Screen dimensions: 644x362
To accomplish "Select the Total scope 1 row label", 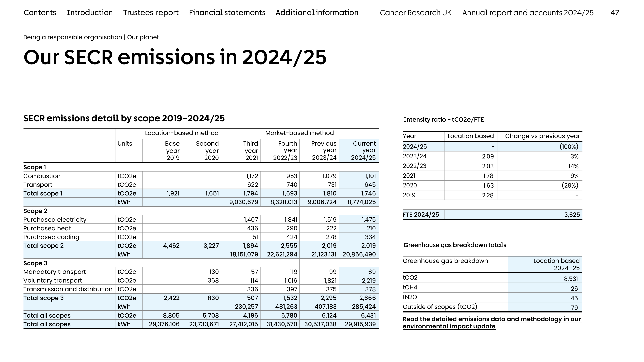I will [43, 193].
